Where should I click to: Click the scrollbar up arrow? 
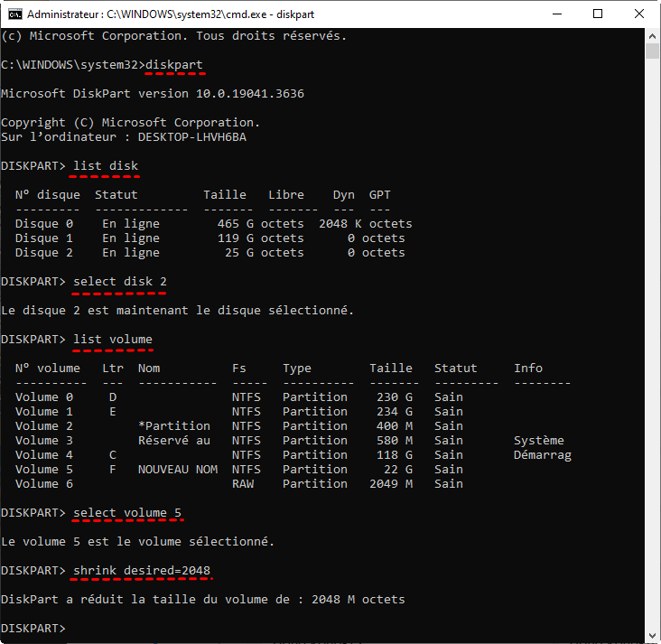(652, 35)
